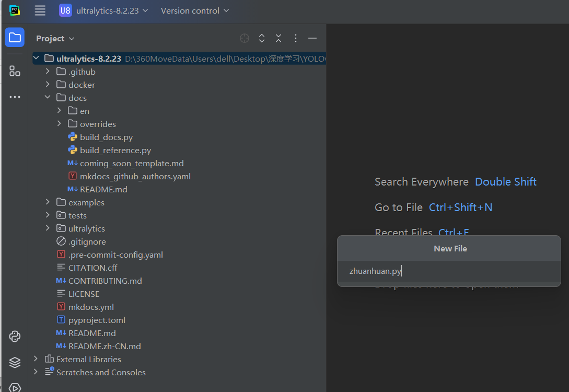The height and width of the screenshot is (392, 569).
Task: Expand Scratches and Consoles node
Action: 36,372
